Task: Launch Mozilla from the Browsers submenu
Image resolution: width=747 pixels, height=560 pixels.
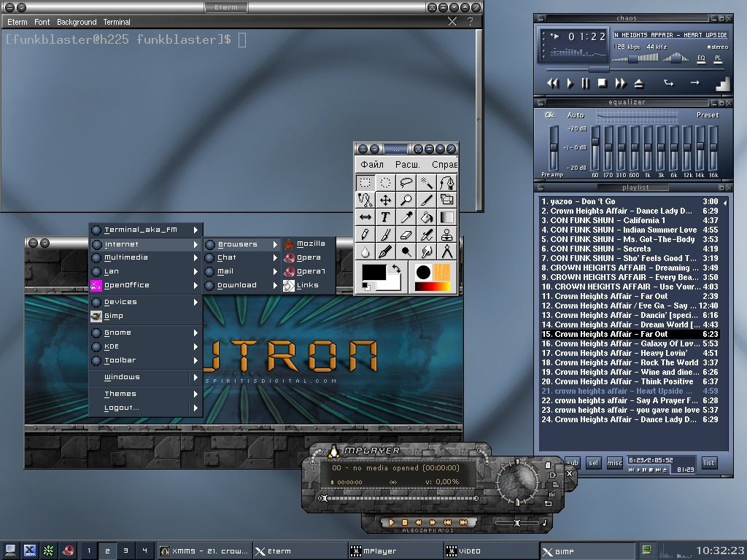Action: (309, 244)
